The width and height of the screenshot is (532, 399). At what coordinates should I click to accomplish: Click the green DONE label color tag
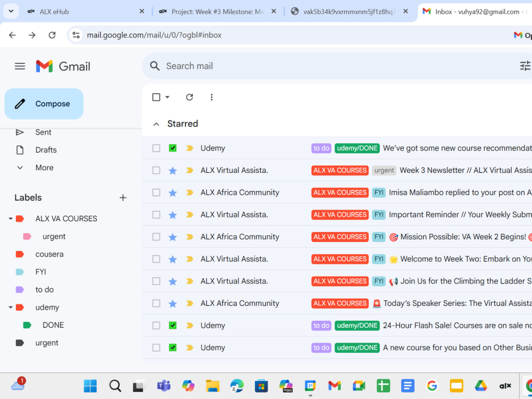[27, 325]
